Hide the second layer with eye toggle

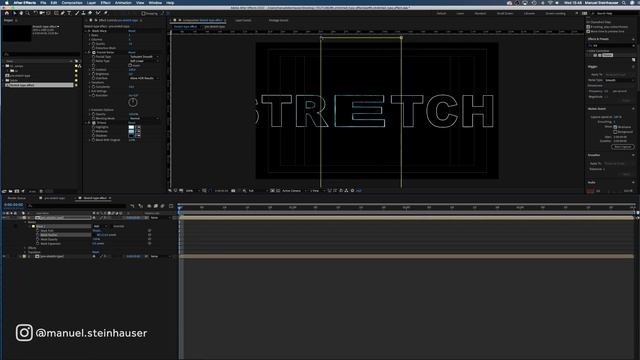click(x=4, y=256)
